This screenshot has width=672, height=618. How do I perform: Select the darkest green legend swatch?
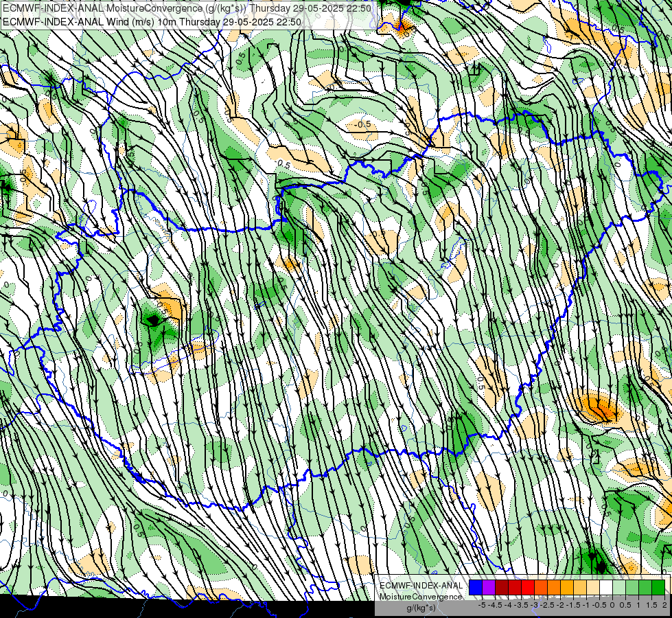coord(658,587)
